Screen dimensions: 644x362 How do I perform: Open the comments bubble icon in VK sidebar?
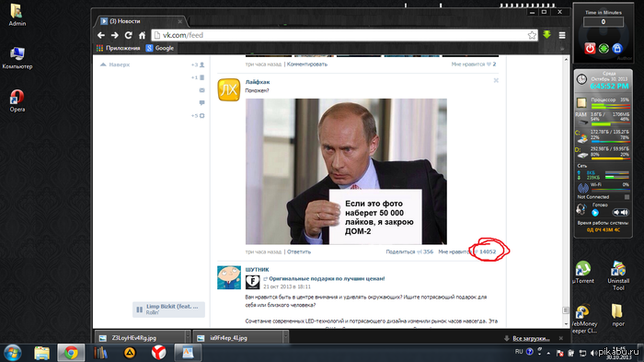[201, 102]
